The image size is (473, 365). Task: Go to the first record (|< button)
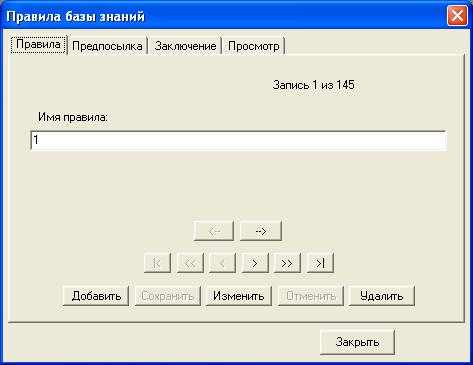click(157, 263)
